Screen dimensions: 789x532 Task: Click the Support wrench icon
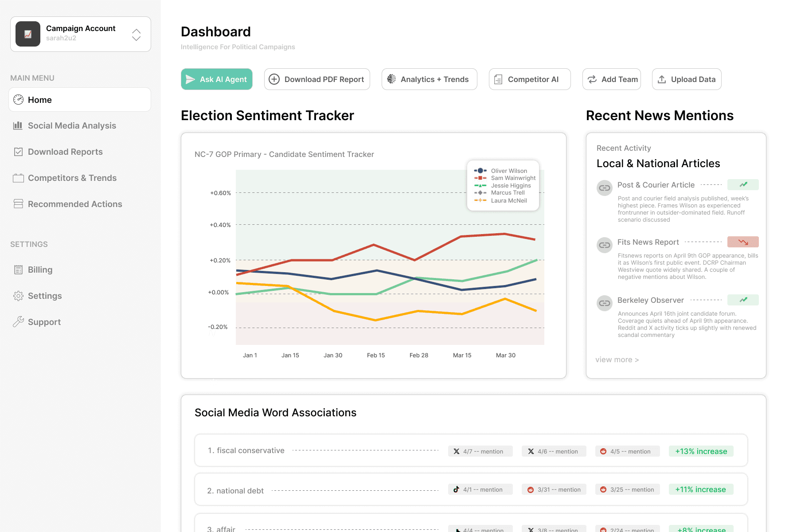18,322
